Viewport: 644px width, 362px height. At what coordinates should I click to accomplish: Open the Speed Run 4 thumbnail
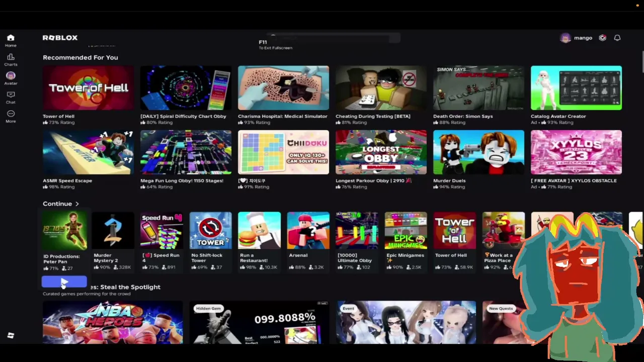pos(162,231)
